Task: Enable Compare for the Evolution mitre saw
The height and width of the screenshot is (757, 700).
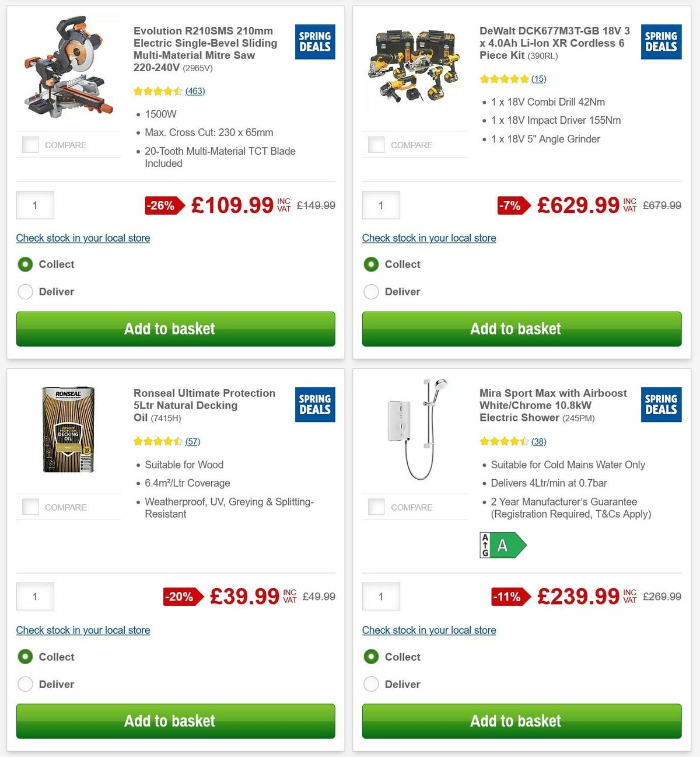Action: click(30, 144)
